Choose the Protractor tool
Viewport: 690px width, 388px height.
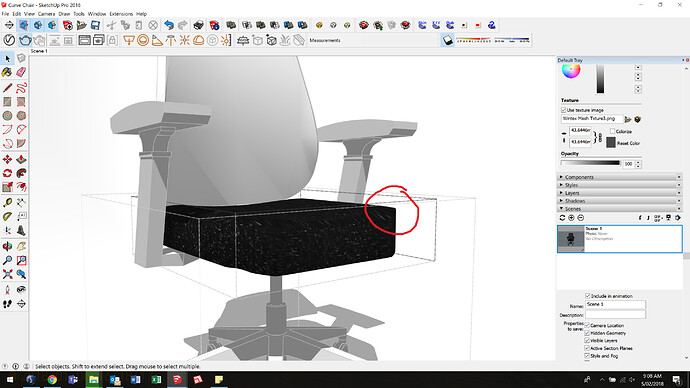[7, 216]
